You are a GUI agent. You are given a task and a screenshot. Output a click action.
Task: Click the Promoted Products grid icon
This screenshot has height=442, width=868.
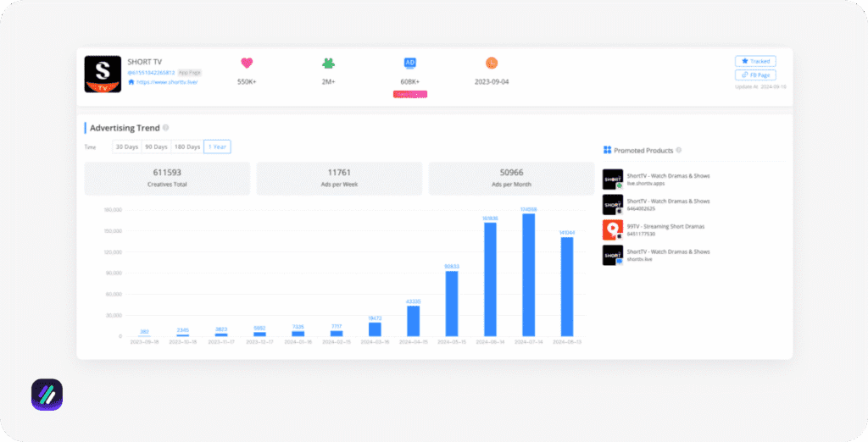pyautogui.click(x=607, y=150)
